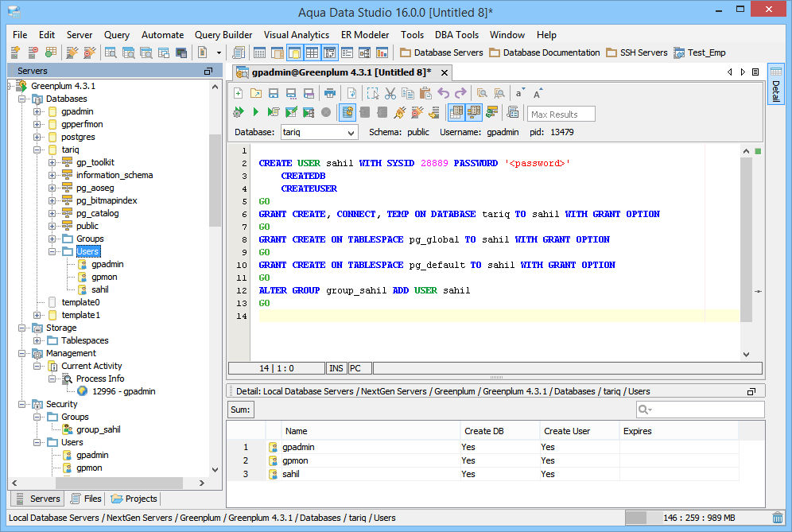This screenshot has width=792, height=532.
Task: Click the Redo arrow icon
Action: (460, 93)
